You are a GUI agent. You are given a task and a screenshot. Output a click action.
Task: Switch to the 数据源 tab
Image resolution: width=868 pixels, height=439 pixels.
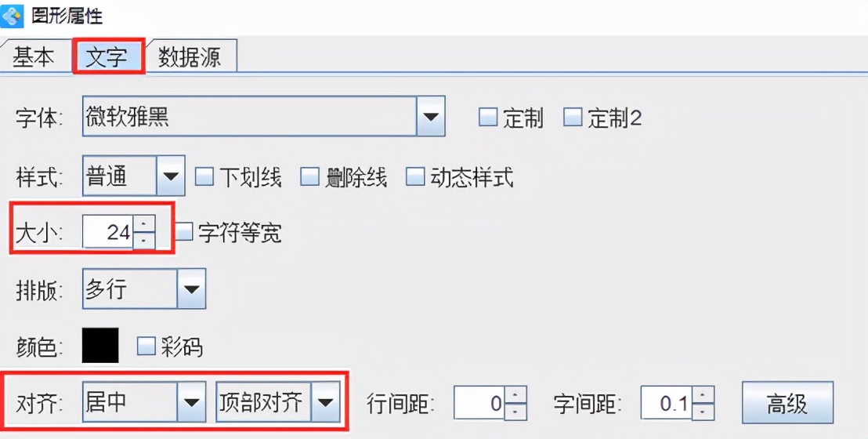click(190, 56)
